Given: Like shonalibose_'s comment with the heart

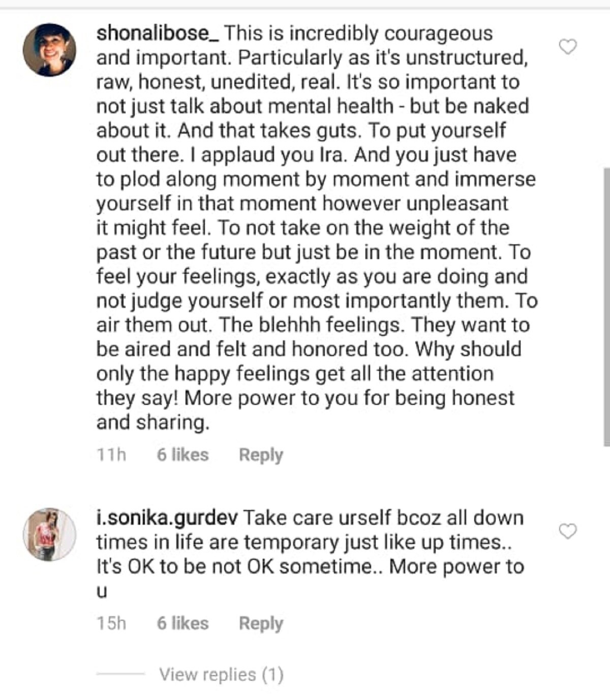Looking at the screenshot, I should coord(568,47).
